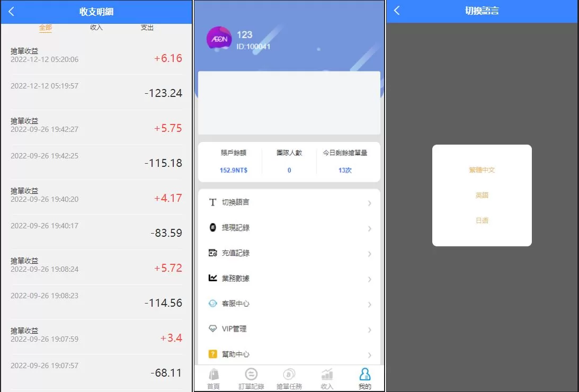Select the -68.11 transaction amount
The height and width of the screenshot is (392, 579).
[x=166, y=373]
